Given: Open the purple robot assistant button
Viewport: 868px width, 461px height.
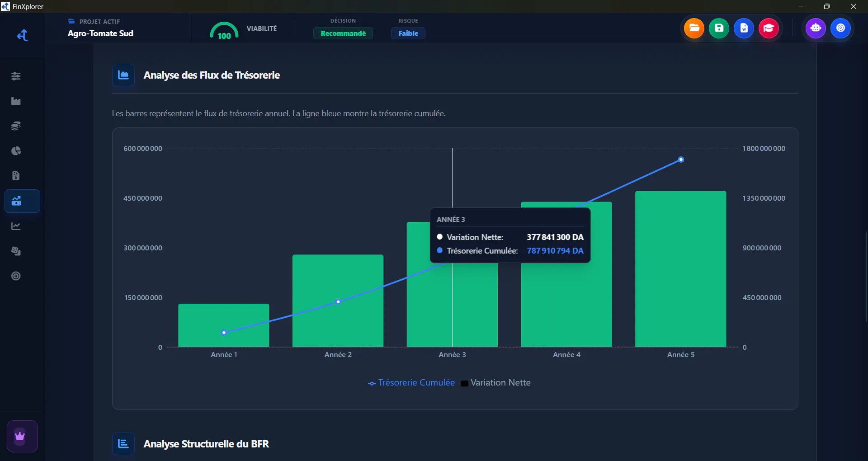Looking at the screenshot, I should coord(816,28).
